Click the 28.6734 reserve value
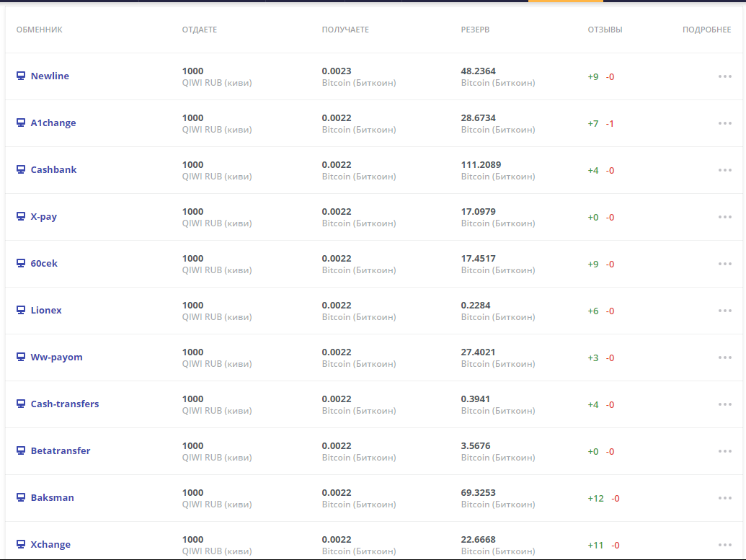Screen dimensions: 746x560 478,117
